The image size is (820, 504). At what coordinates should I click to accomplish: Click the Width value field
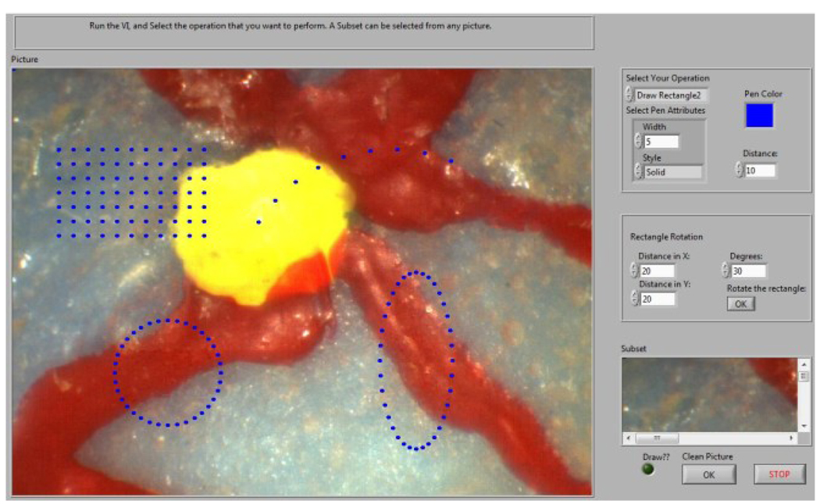coord(661,141)
